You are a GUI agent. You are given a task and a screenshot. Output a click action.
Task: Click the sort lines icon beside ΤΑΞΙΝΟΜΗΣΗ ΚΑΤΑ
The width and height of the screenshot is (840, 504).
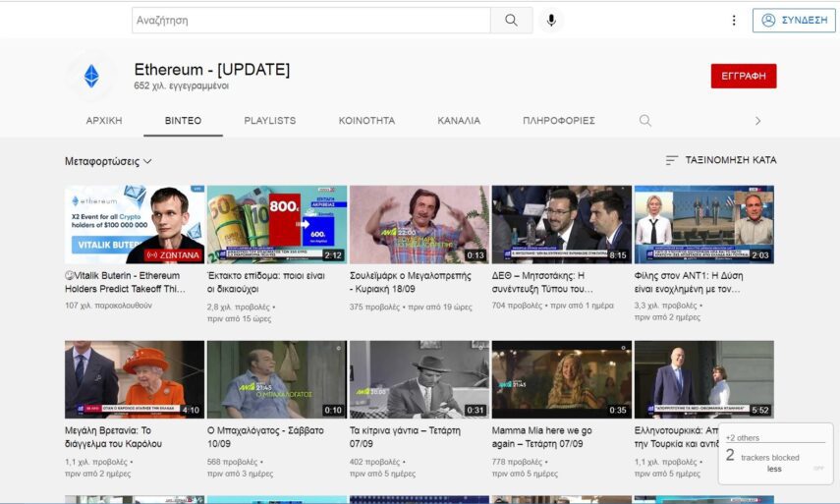pyautogui.click(x=672, y=160)
